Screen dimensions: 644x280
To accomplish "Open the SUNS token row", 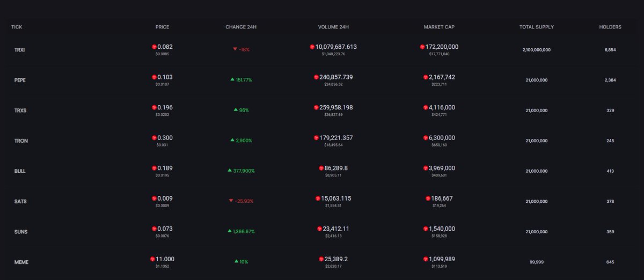I will coord(322,232).
